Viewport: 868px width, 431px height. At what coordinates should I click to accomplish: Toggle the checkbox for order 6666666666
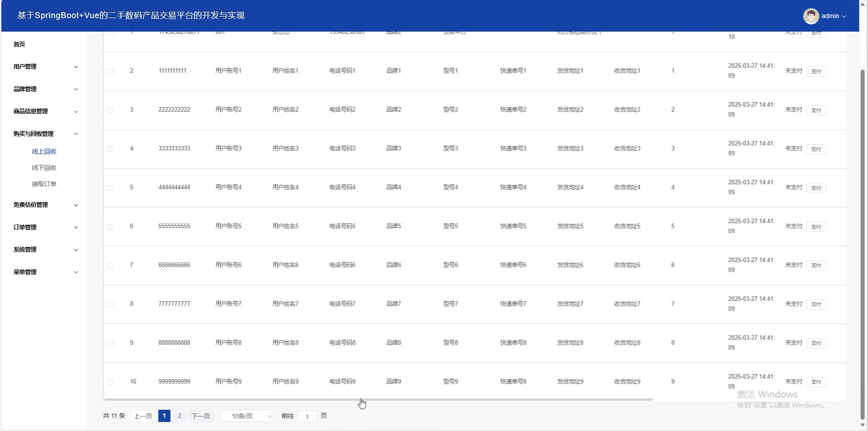(x=111, y=266)
